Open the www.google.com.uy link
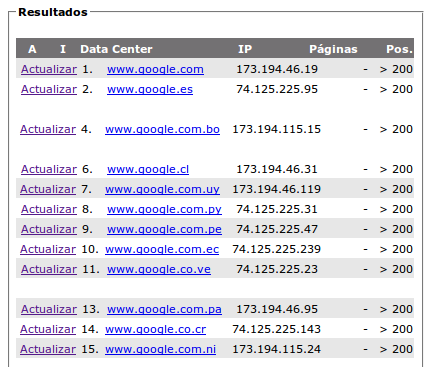The image size is (430, 367). click(162, 189)
